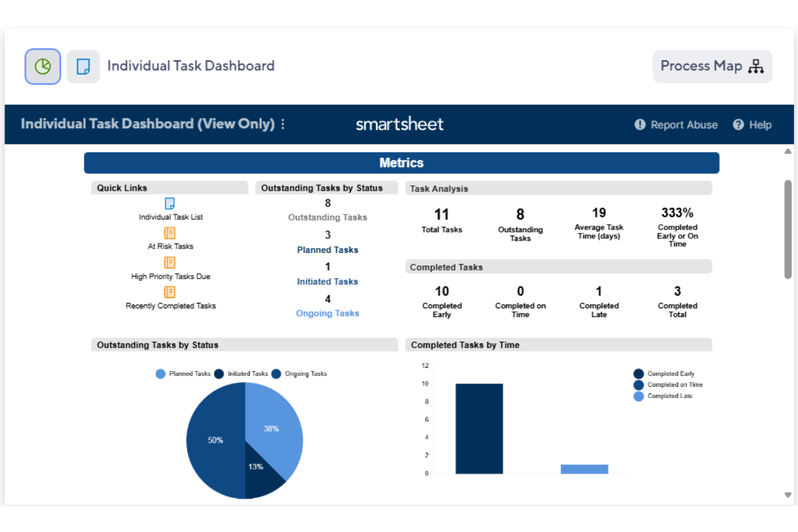Click the High Priority Tasks Due report icon

[169, 262]
